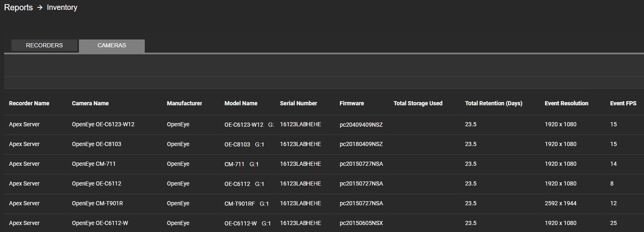Sort by Serial Number column header
The width and height of the screenshot is (644, 232).
click(x=299, y=103)
